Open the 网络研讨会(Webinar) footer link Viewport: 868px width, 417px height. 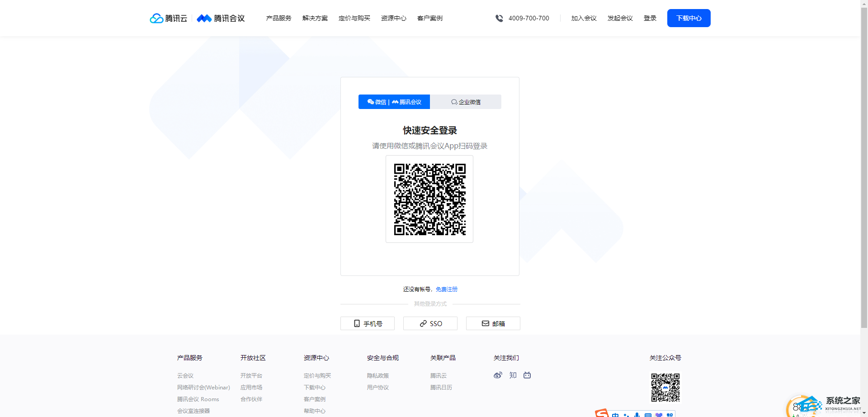click(203, 388)
